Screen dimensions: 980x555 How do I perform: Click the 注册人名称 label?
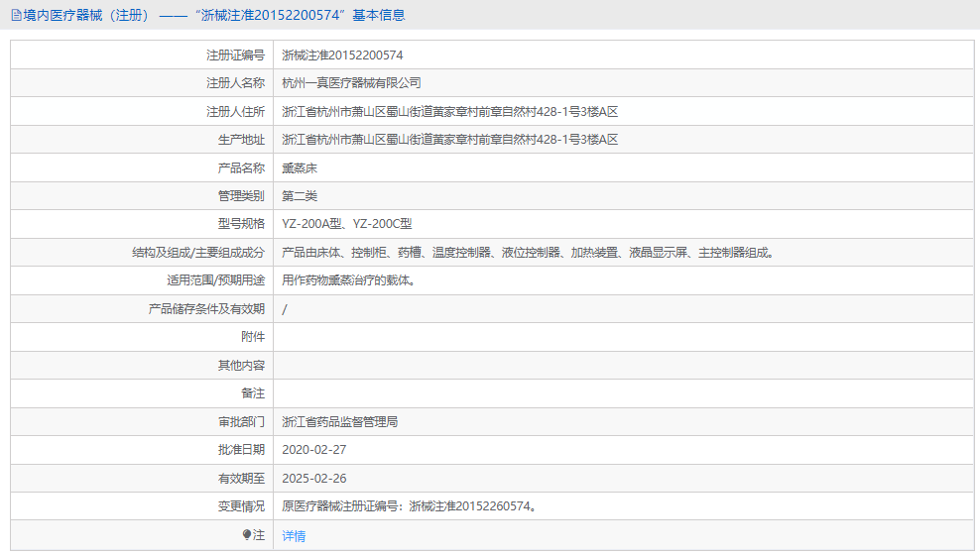236,83
